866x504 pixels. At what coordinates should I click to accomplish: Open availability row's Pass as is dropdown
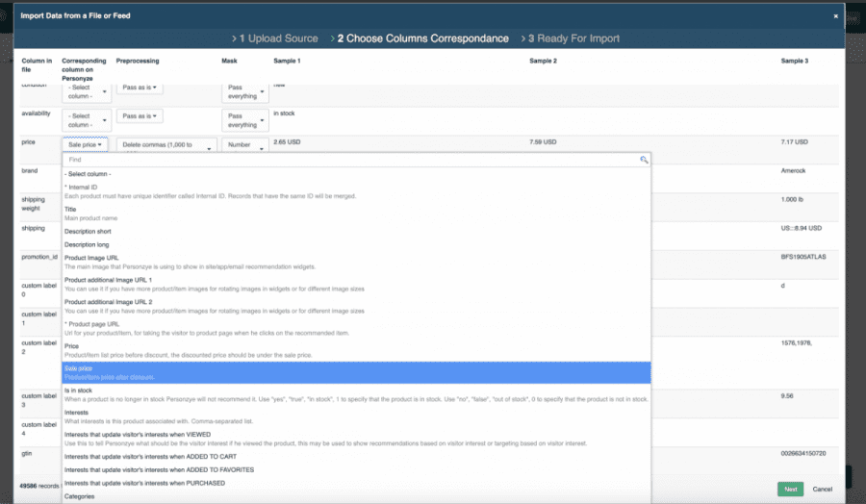tap(140, 116)
